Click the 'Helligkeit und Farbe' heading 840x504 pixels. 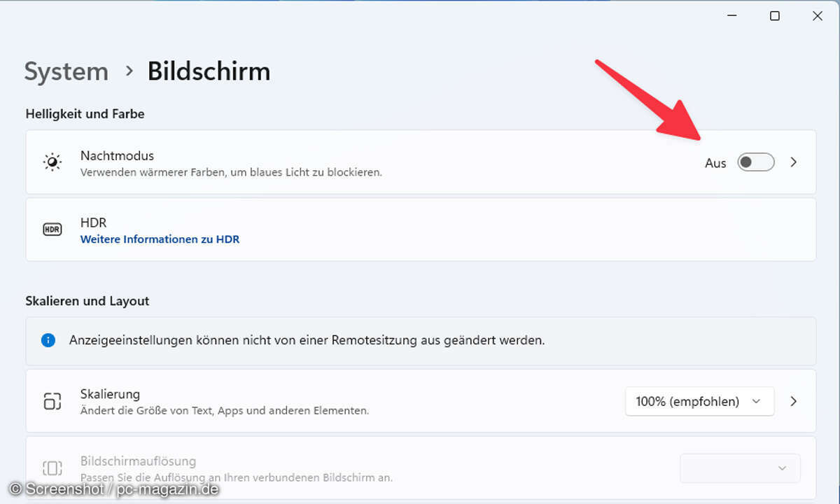tap(85, 113)
